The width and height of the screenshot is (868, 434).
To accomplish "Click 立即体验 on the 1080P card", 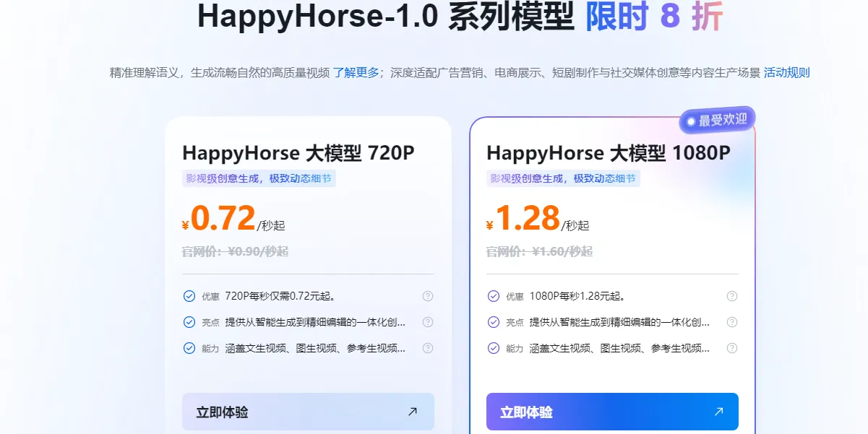I will tap(612, 412).
